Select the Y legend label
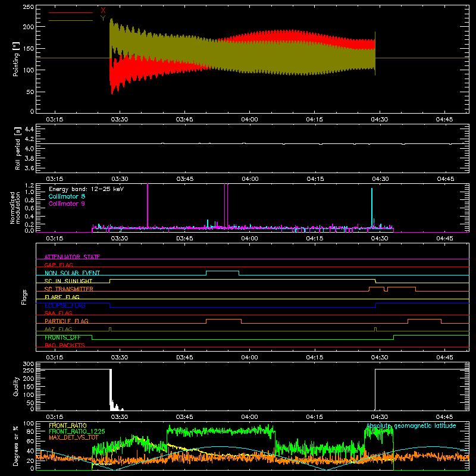 click(103, 18)
